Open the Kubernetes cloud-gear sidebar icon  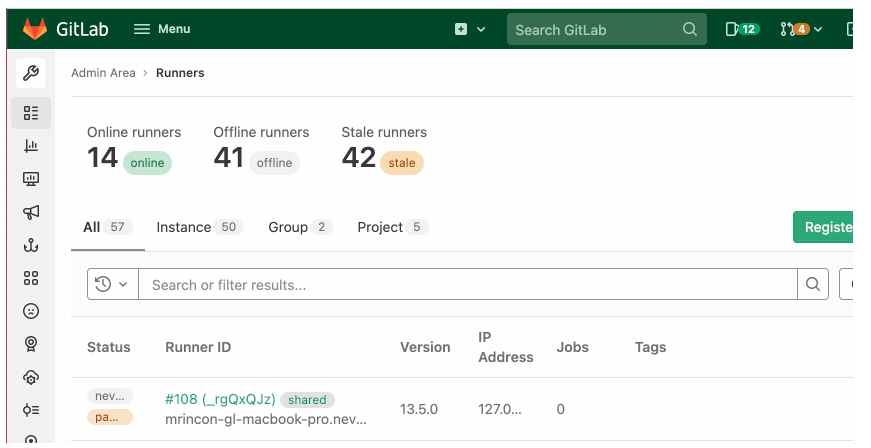[31, 377]
